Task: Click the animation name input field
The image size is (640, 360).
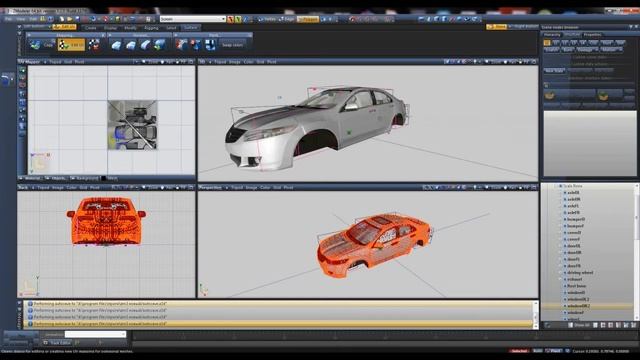Action: 95,334
